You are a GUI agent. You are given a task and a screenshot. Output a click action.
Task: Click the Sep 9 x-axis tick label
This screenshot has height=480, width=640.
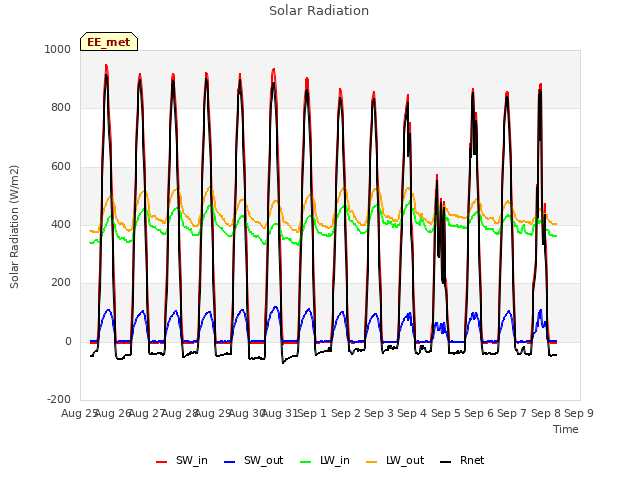[579, 413]
